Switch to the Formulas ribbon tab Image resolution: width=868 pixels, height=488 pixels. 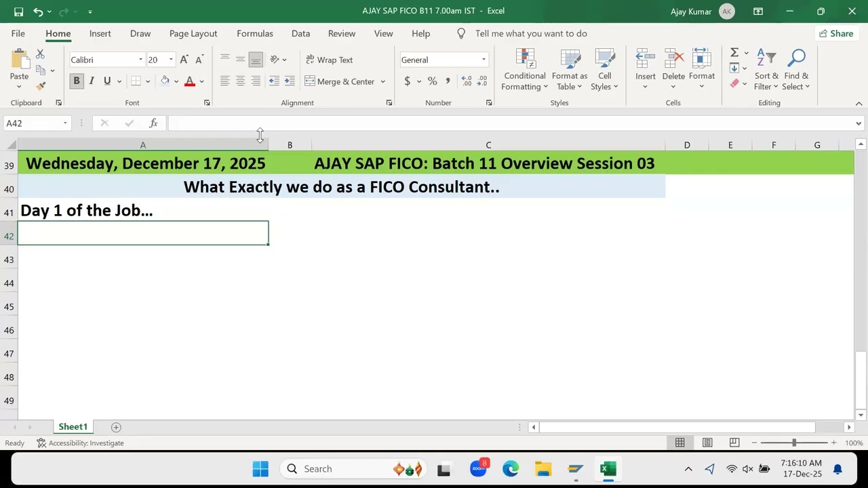pyautogui.click(x=255, y=33)
